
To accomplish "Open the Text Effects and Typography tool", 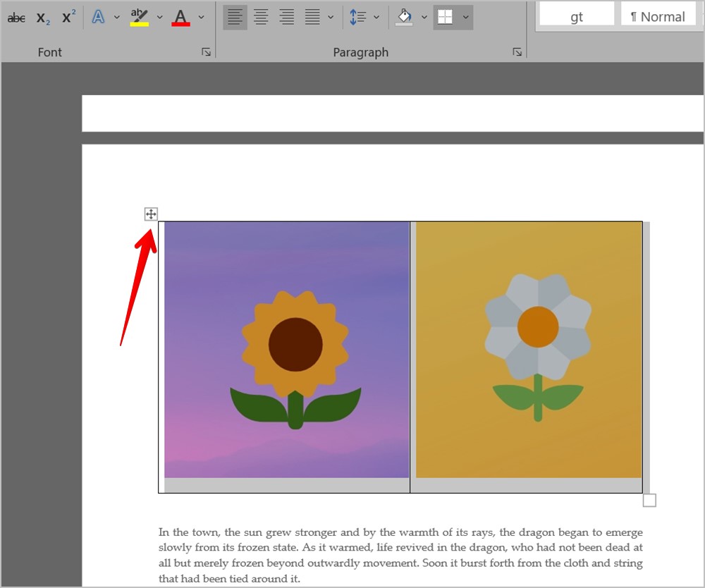I will (x=98, y=17).
